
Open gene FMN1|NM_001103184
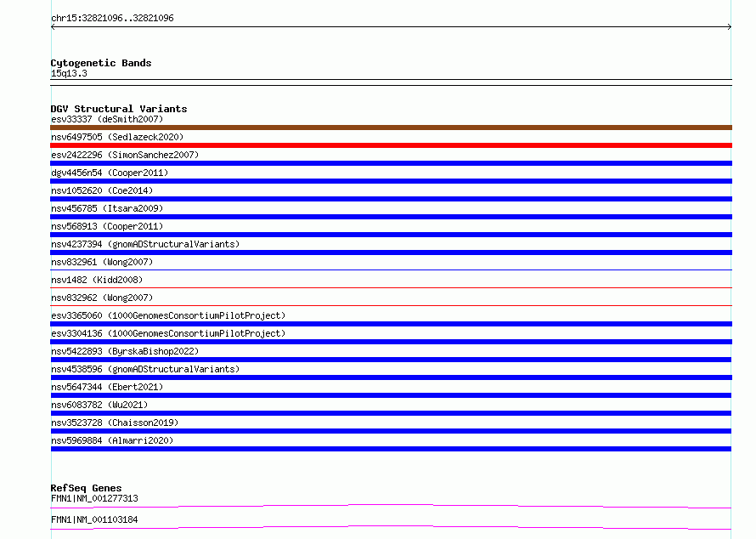(x=94, y=519)
